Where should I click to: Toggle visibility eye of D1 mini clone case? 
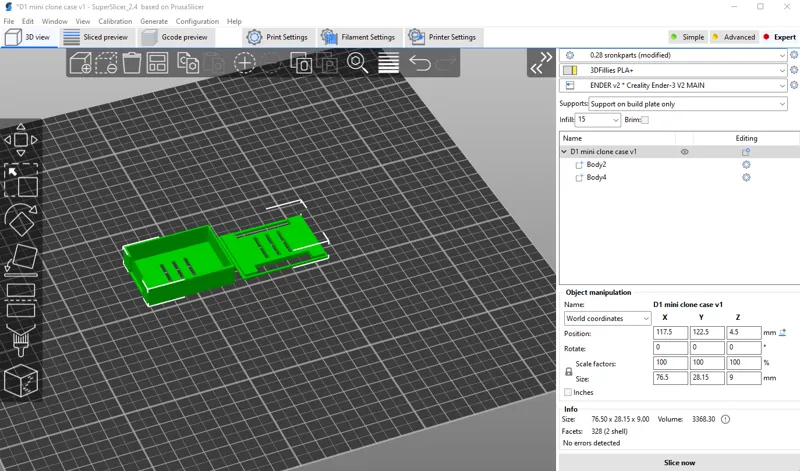click(685, 152)
